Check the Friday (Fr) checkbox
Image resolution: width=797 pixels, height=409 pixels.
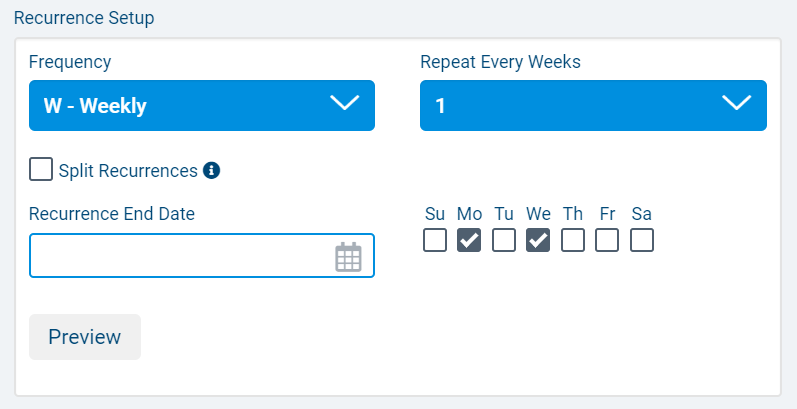[x=607, y=240]
